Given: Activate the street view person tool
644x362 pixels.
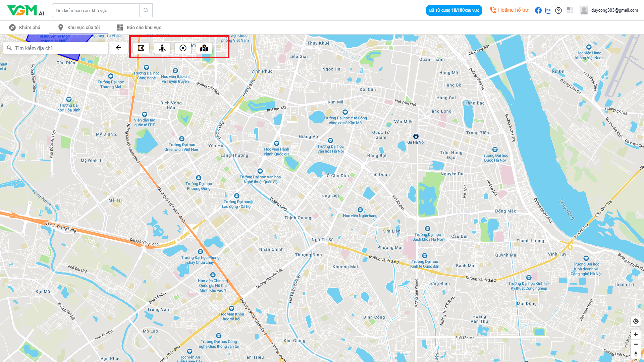Looking at the screenshot, I should pyautogui.click(x=162, y=48).
